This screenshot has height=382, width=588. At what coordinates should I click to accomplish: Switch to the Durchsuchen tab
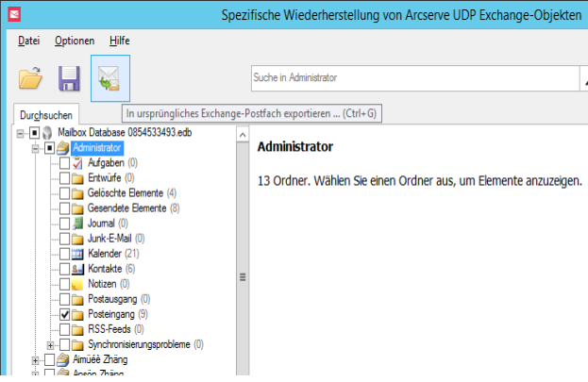pos(46,115)
